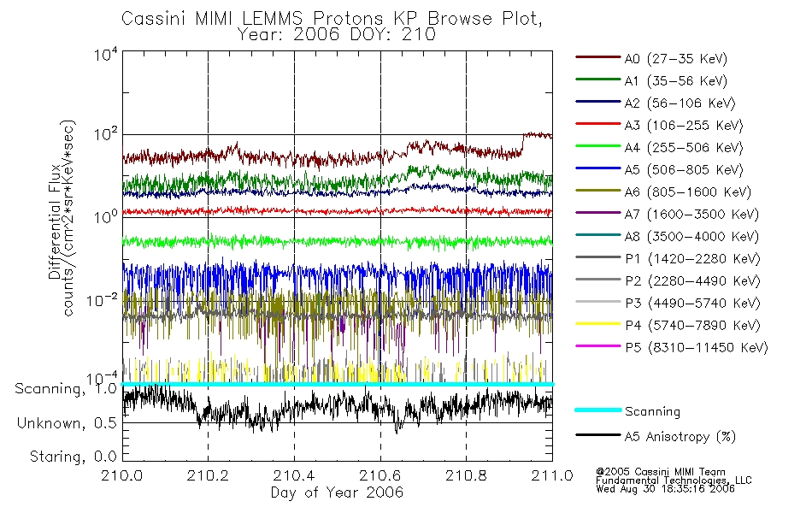Image resolution: width=812 pixels, height=513 pixels.
Task: Click the blue A5 (506-805 KeV) swatch
Action: [x=598, y=168]
